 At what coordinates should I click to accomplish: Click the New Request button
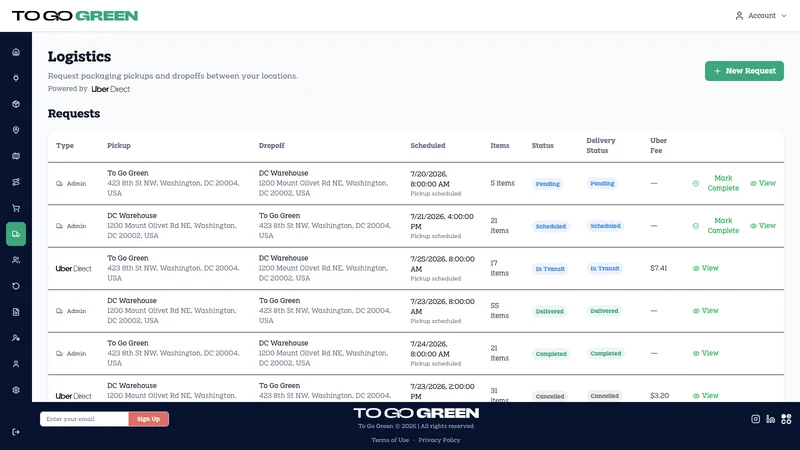(x=744, y=71)
